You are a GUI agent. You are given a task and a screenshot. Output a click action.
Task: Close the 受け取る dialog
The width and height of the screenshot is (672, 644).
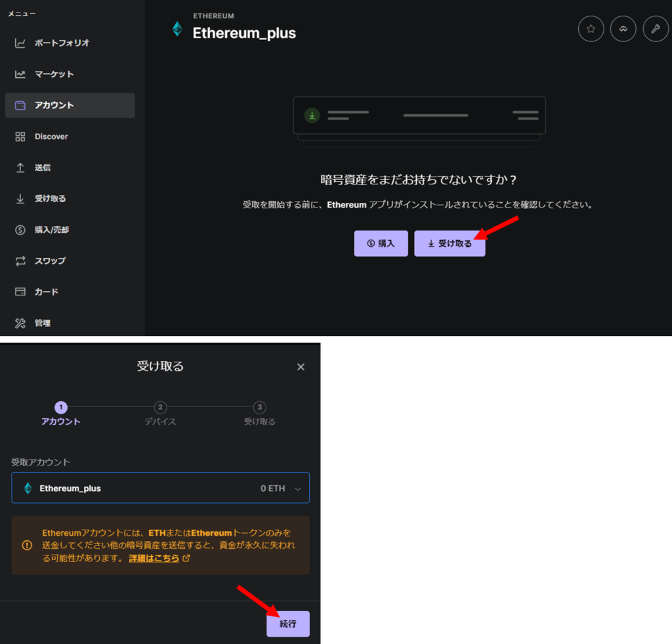click(301, 367)
